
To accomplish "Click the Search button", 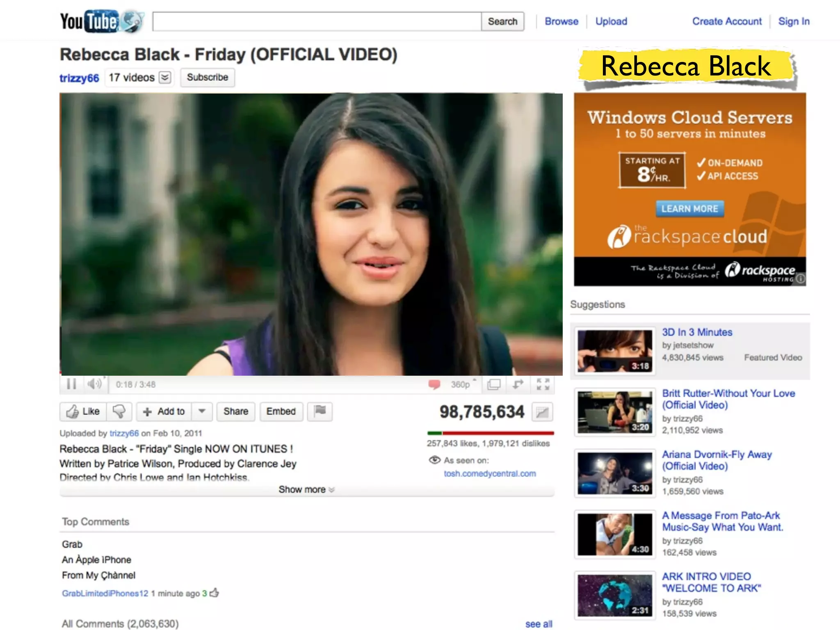I will tap(502, 21).
